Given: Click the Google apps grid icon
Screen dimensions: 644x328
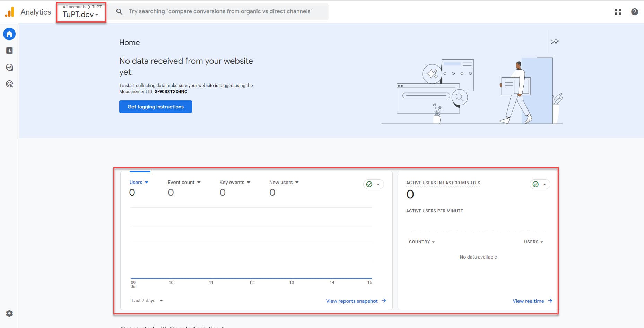Looking at the screenshot, I should (x=618, y=12).
